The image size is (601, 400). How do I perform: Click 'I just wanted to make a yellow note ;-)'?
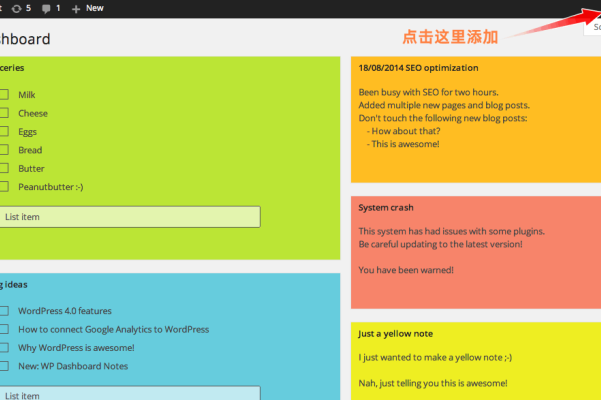(x=435, y=357)
